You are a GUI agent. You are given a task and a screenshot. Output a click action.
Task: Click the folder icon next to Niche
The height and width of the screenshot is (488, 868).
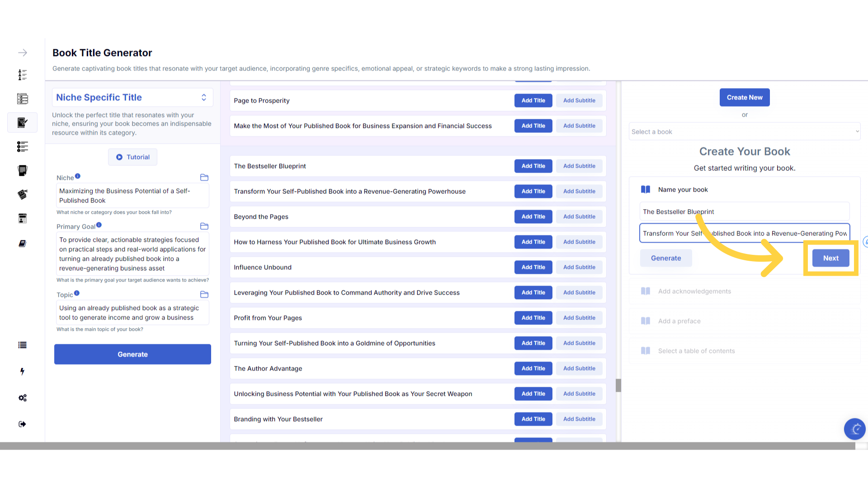tap(204, 178)
